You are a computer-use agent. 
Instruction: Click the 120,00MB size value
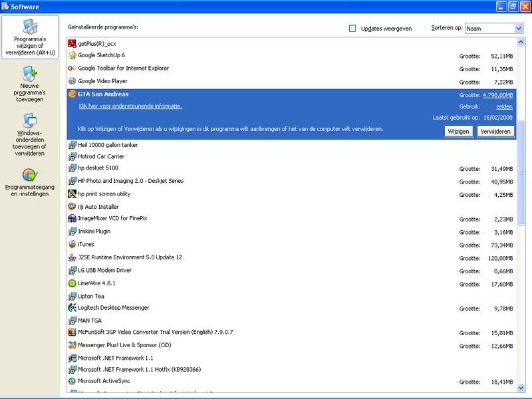click(x=501, y=258)
